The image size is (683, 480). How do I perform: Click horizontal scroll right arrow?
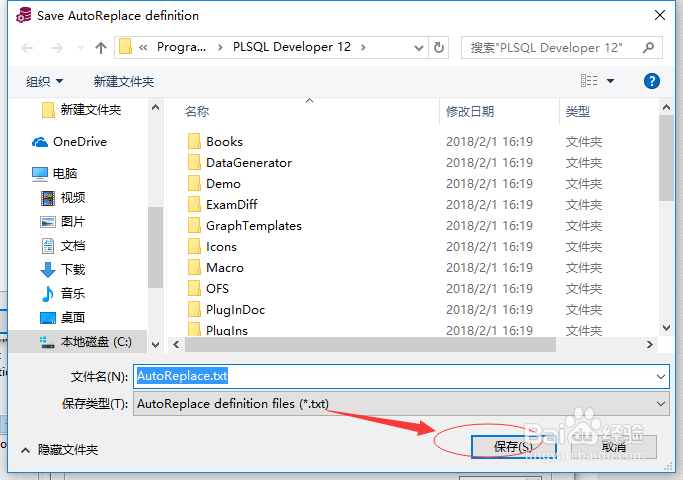(649, 345)
